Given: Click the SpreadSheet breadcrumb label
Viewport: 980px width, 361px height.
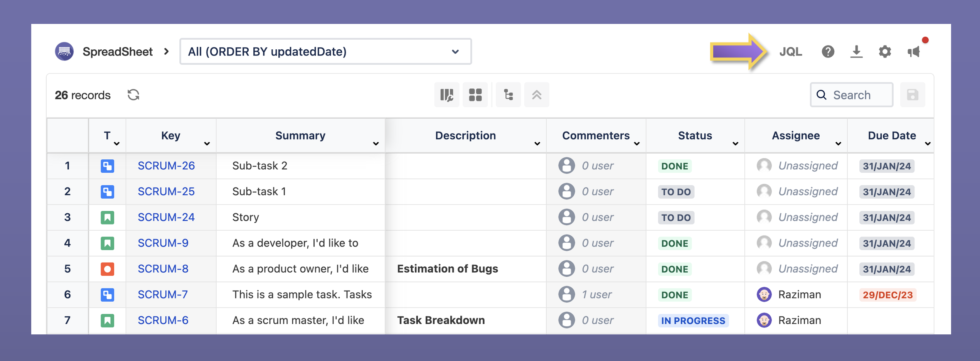Looking at the screenshot, I should [117, 51].
